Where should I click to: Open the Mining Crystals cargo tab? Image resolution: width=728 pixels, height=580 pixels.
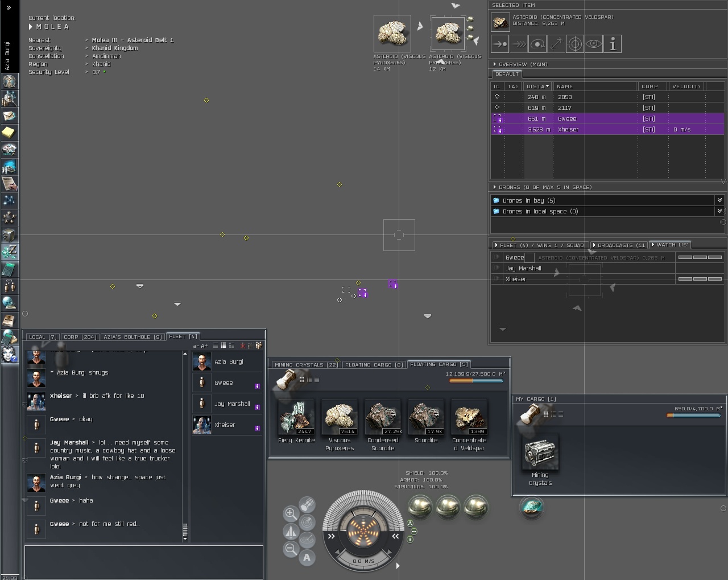305,365
